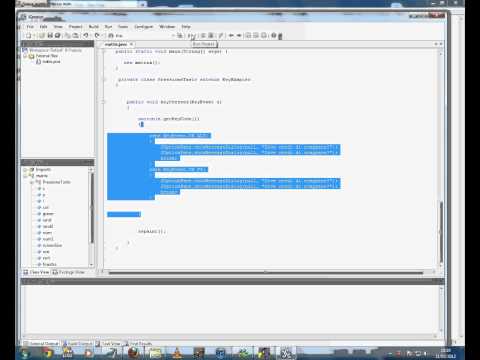Click the Build Project toolbar icon
This screenshot has height=360, width=480.
tap(180, 35)
